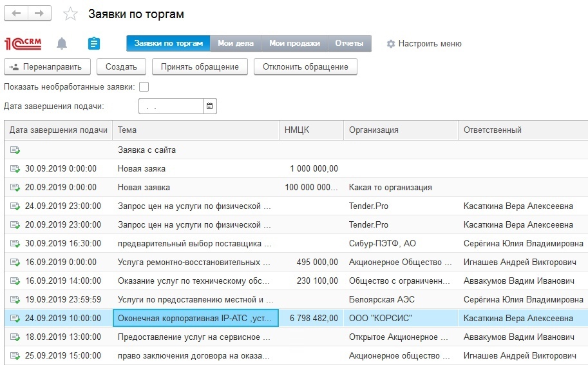Click document icon in 19.09.2019 23:59:59 row
The image size is (588, 365).
(x=15, y=300)
